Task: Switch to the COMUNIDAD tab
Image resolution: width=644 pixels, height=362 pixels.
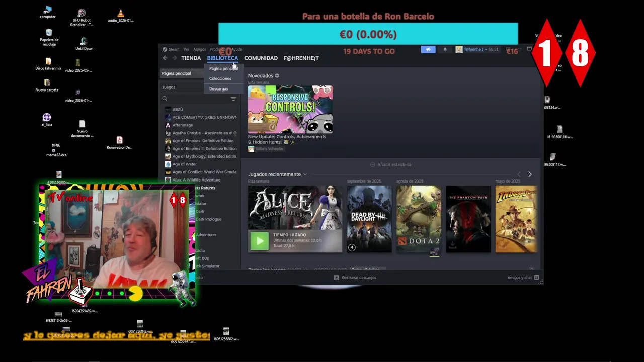Action: pos(261,58)
